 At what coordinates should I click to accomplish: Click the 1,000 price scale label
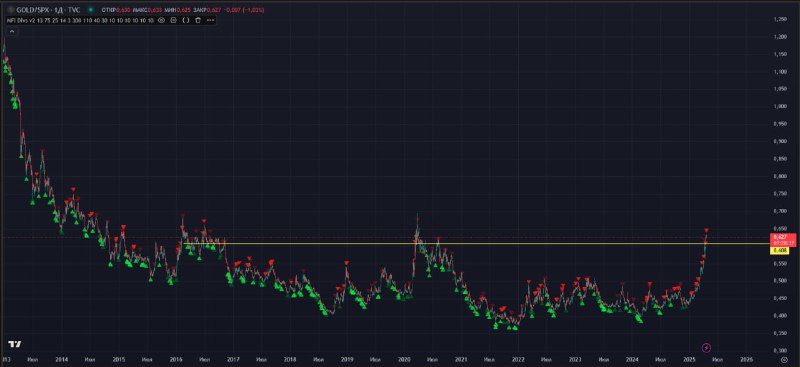pos(779,106)
